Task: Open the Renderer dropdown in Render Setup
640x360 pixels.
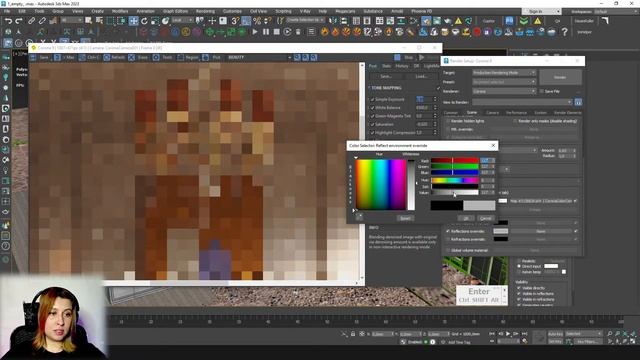Action: (x=504, y=91)
